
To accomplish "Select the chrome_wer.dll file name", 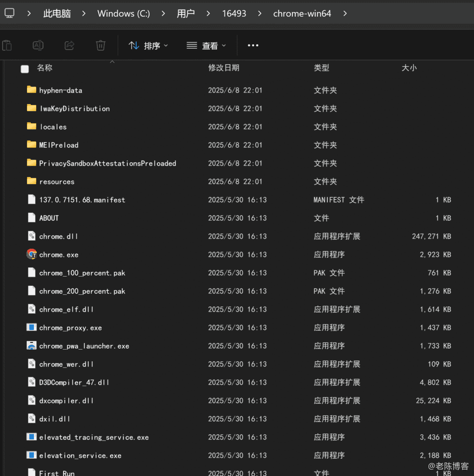I will click(x=66, y=364).
